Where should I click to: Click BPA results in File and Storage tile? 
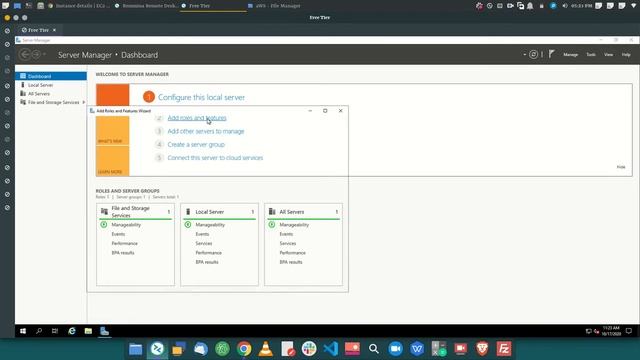123,253
